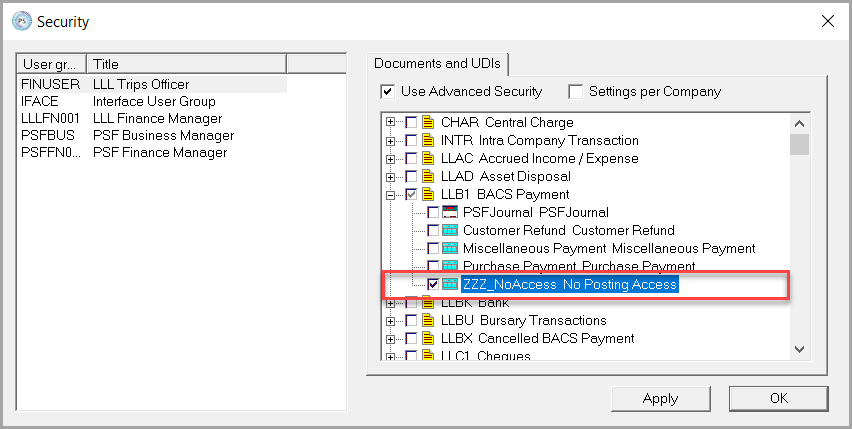Tick the Miscellaneous Payment checkbox
The height and width of the screenshot is (429, 852).
click(433, 248)
